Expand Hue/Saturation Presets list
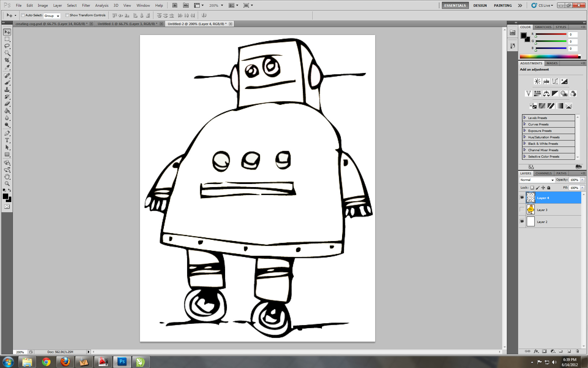The image size is (588, 368). (525, 137)
